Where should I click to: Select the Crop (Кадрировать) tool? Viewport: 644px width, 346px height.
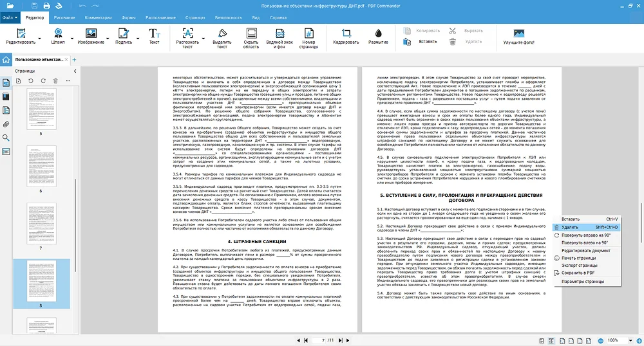(x=346, y=37)
